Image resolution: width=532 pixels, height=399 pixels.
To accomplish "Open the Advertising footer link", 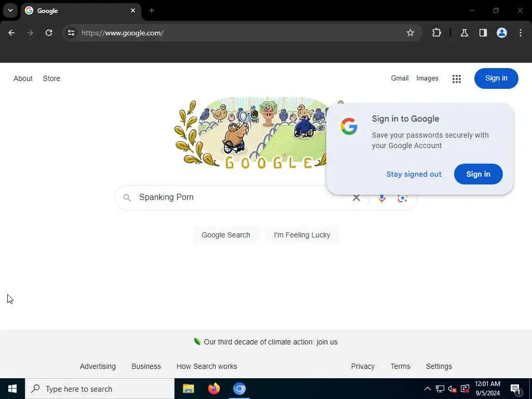I will (x=98, y=366).
